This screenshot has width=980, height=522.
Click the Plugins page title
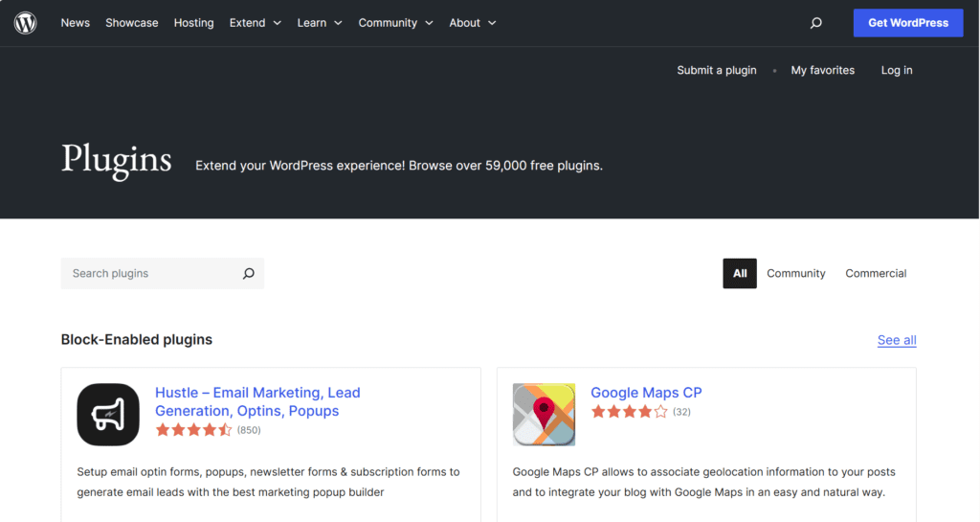coord(116,159)
